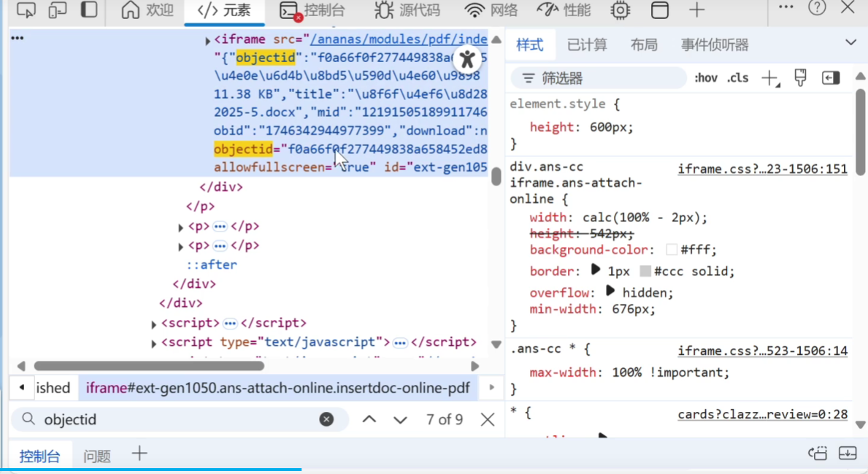Open the 网络 network tab
The width and height of the screenshot is (868, 474).
(x=491, y=10)
